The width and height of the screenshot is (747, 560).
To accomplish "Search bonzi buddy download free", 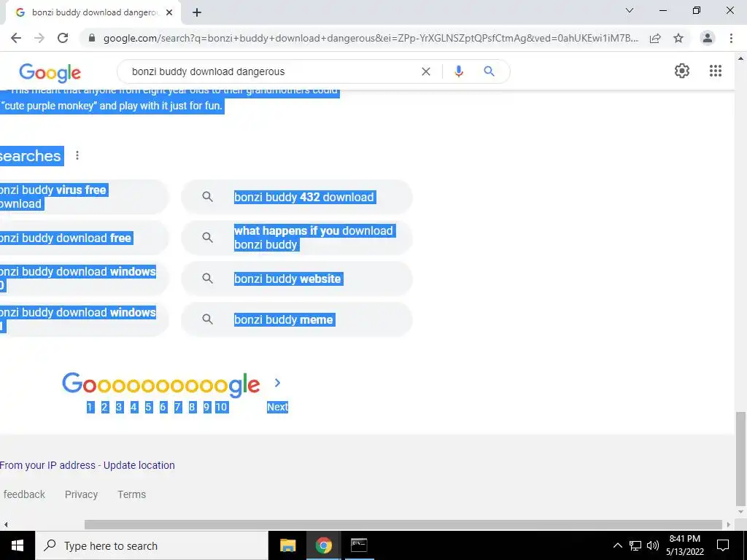I will pos(83,238).
